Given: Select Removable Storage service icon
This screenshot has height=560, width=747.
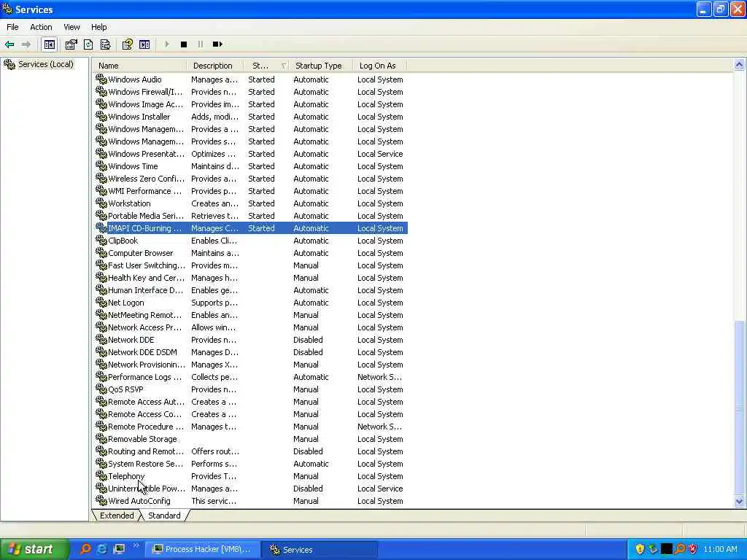Looking at the screenshot, I should coord(101,438).
